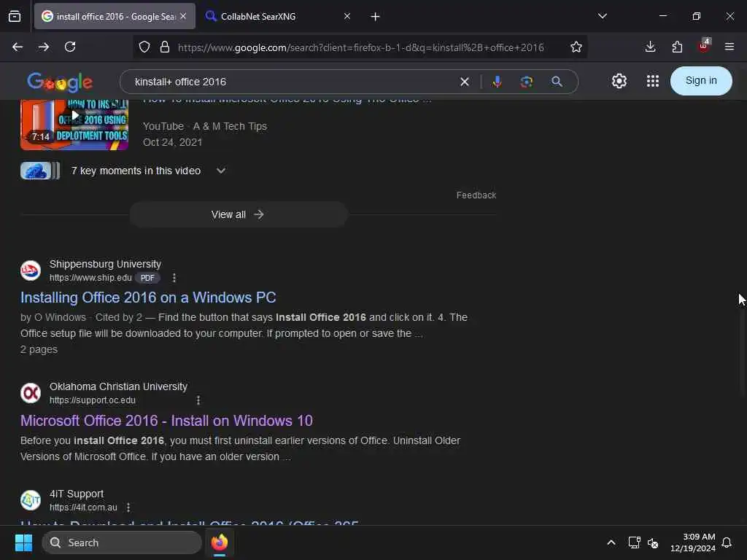The width and height of the screenshot is (747, 560).
Task: Search by voice microphone icon
Action: click(x=497, y=82)
